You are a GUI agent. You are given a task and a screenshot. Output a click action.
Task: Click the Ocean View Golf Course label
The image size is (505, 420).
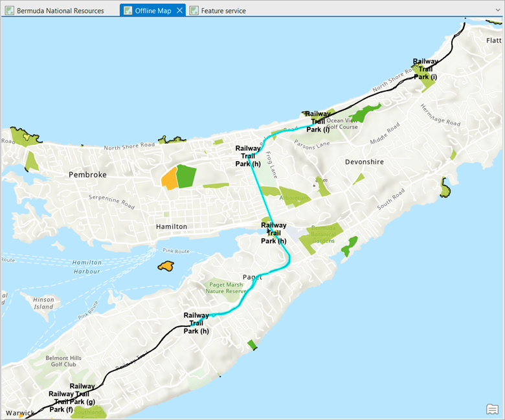[x=342, y=124]
